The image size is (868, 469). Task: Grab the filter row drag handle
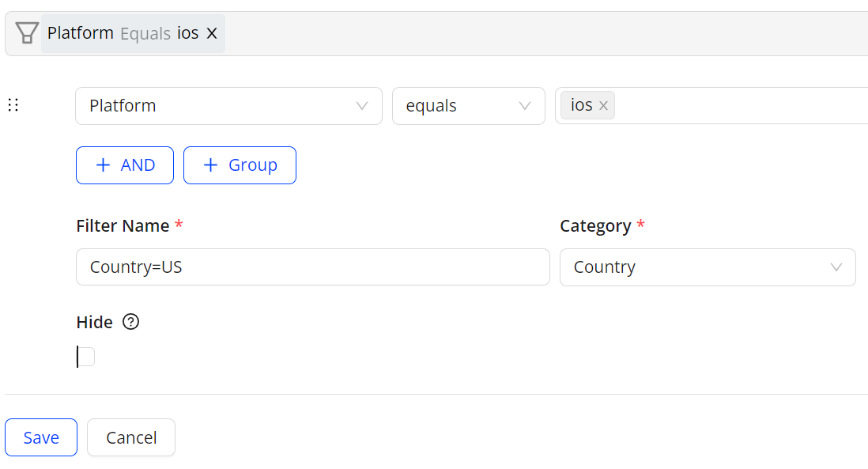(x=13, y=105)
